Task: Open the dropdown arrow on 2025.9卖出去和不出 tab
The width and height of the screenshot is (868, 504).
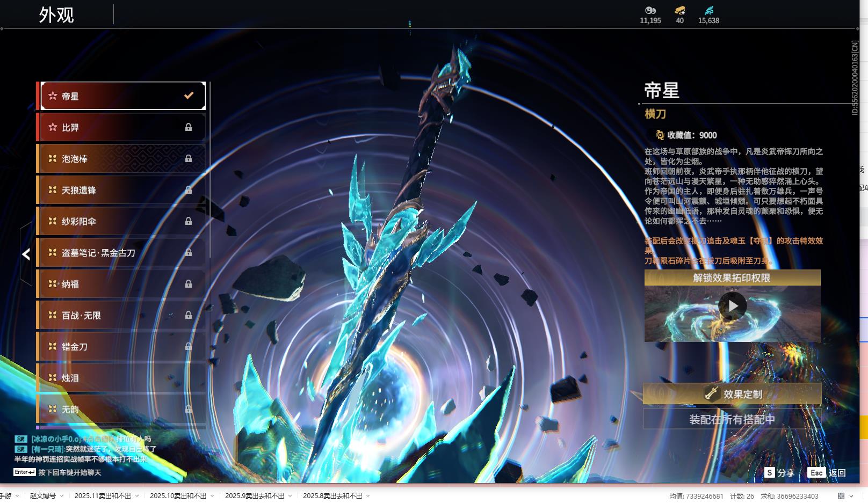Action: (x=290, y=496)
